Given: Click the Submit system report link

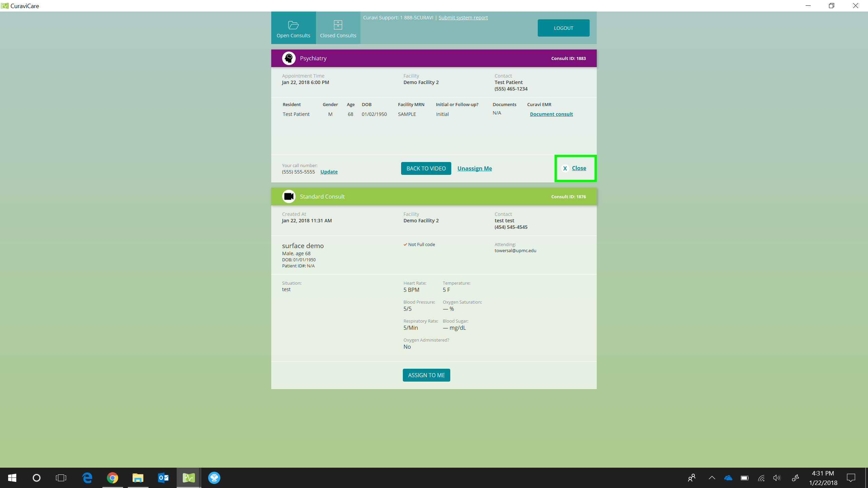Looking at the screenshot, I should click(x=463, y=18).
